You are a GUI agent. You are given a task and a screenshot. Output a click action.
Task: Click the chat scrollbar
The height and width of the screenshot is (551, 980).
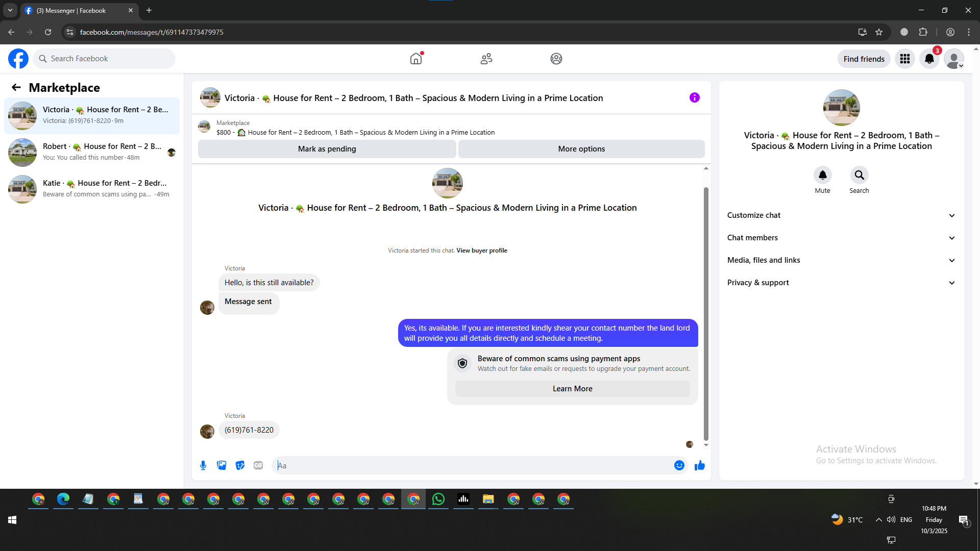tap(706, 313)
